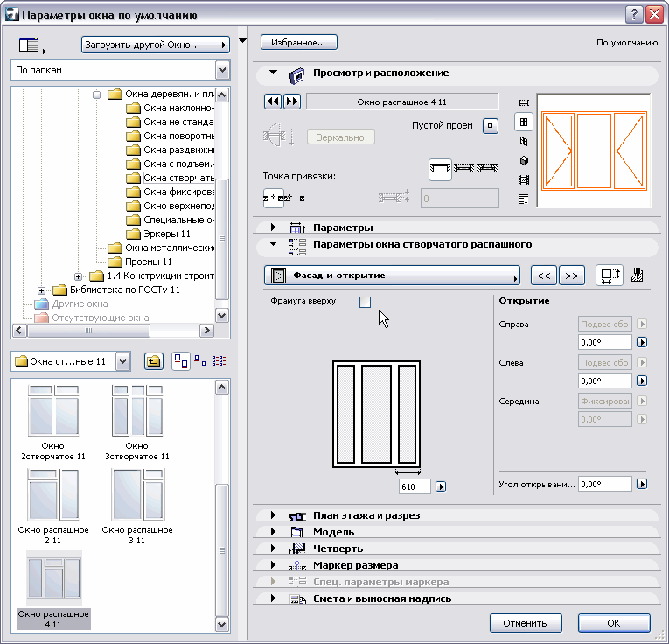Click the Отменить button

[525, 623]
